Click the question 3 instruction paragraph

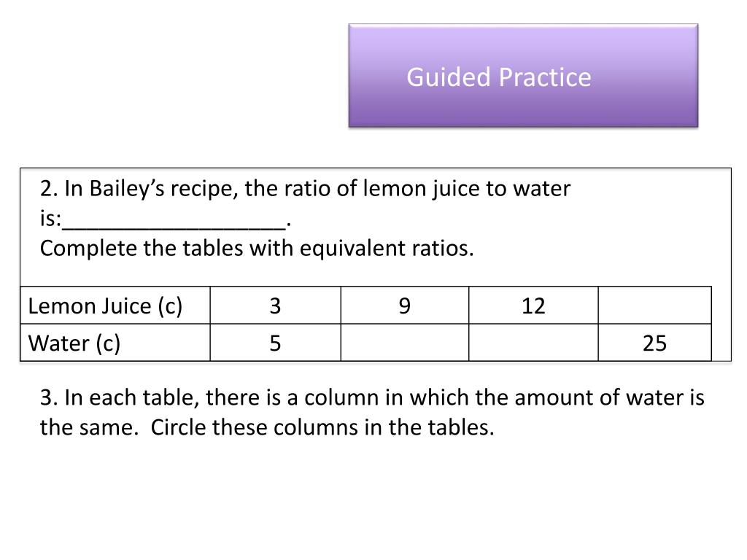[x=371, y=413]
